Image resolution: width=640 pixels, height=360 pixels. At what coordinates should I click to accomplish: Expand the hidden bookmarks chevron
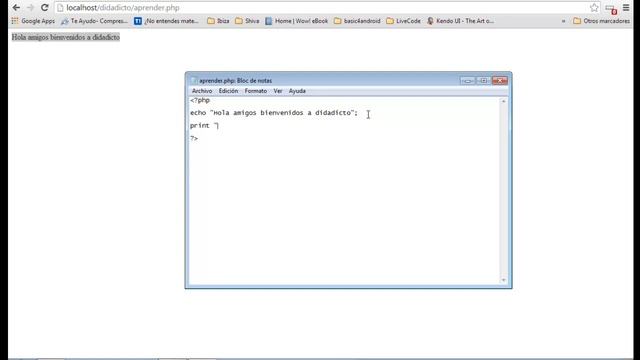[x=563, y=21]
